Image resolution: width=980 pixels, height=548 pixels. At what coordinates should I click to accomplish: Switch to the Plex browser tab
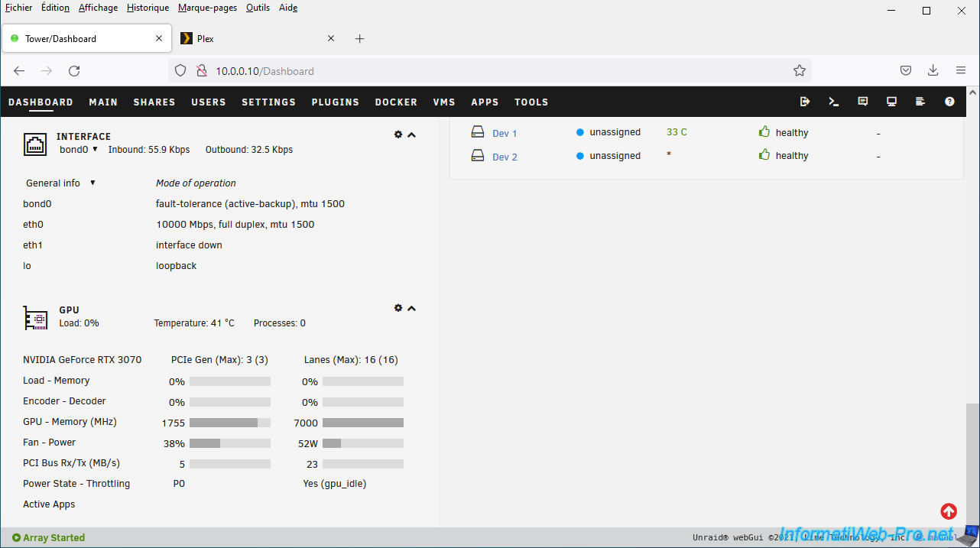click(256, 39)
